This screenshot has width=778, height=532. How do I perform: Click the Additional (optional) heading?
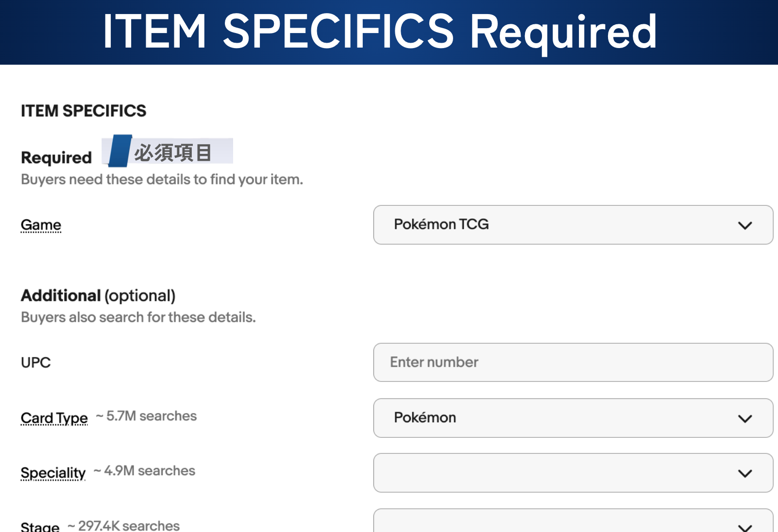[98, 296]
